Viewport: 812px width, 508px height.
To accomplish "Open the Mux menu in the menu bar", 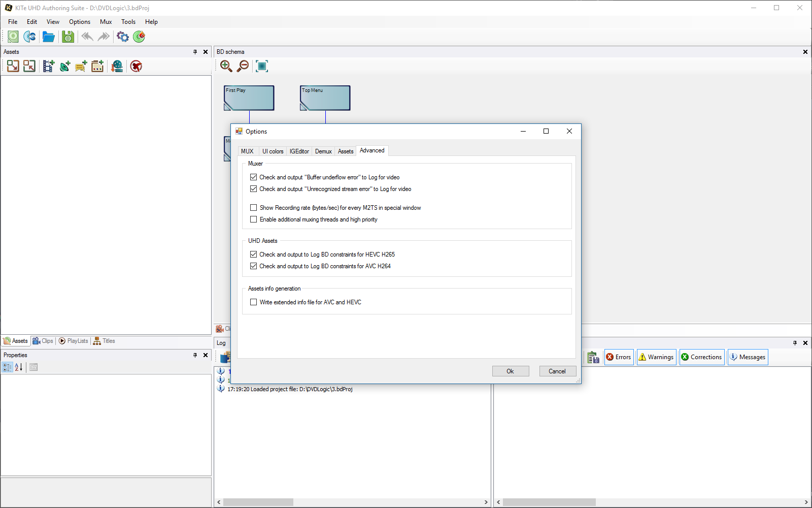I will coord(106,22).
